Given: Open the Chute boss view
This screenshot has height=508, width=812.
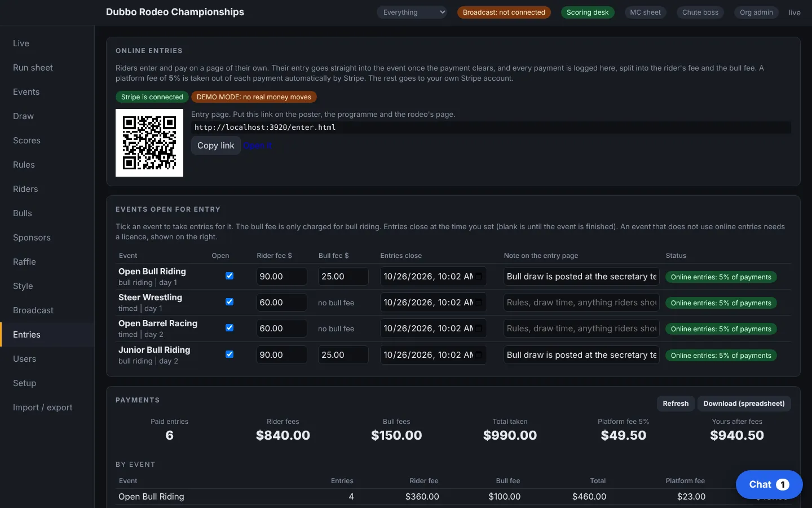Looking at the screenshot, I should (x=700, y=12).
